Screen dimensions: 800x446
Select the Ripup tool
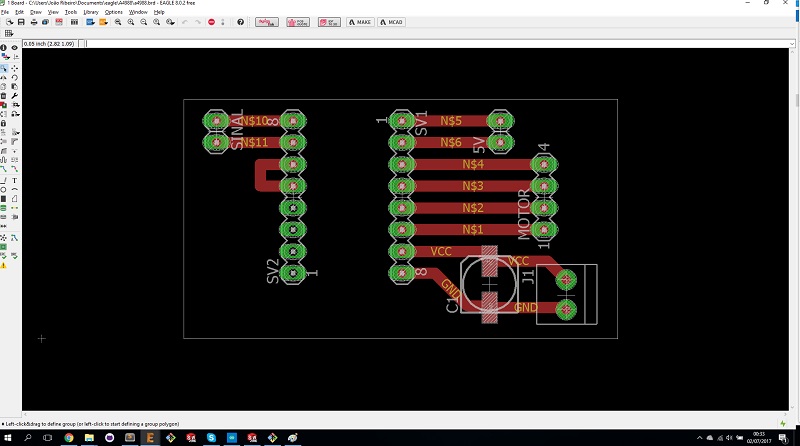pyautogui.click(x=15, y=168)
